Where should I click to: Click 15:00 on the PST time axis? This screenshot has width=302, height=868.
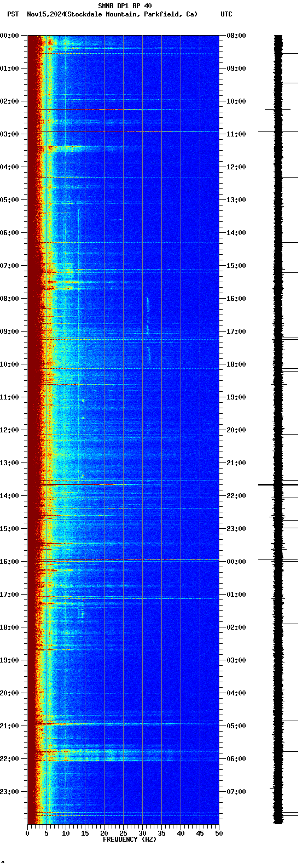click(x=9, y=529)
